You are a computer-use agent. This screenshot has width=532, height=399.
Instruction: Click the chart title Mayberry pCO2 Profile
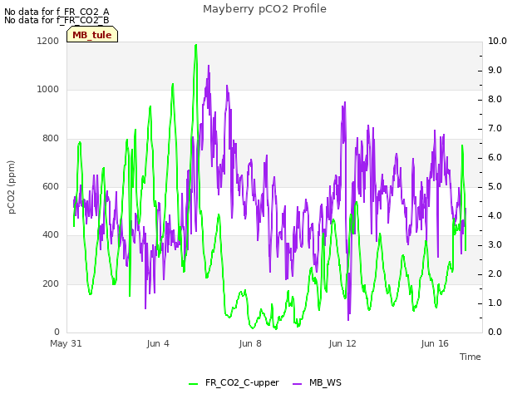(x=264, y=9)
